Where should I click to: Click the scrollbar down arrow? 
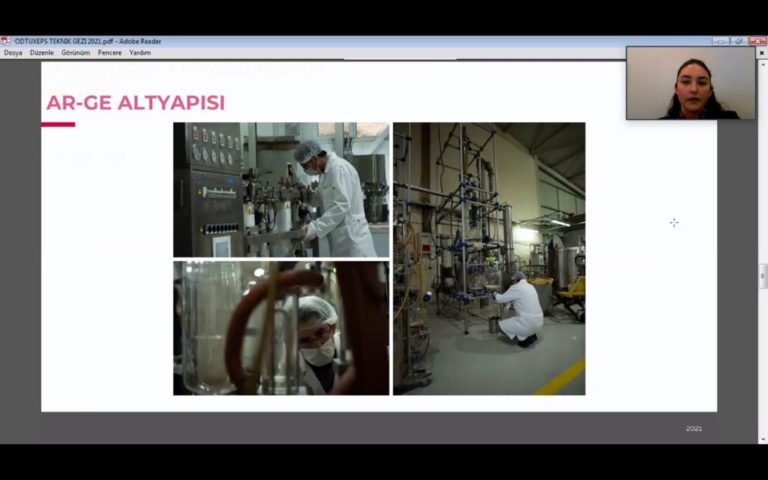[763, 439]
